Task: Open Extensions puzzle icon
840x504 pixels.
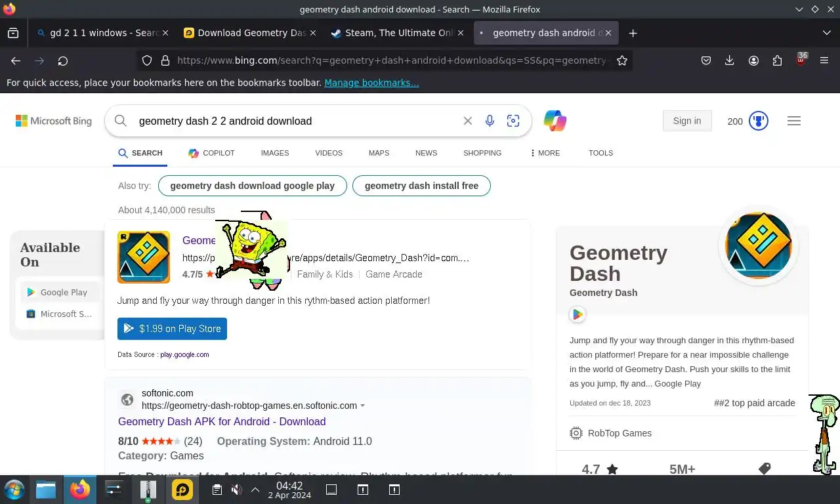Action: pyautogui.click(x=777, y=60)
